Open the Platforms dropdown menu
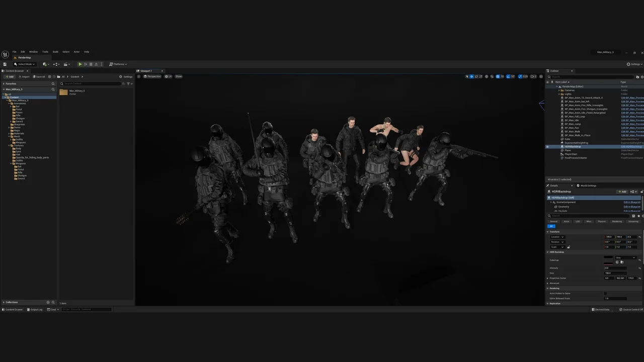644x362 pixels. (x=118, y=64)
